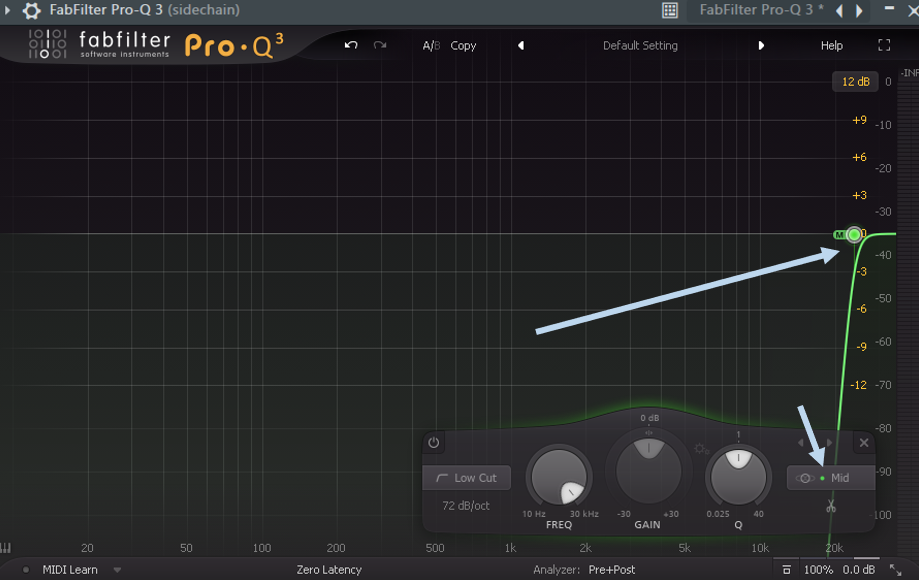Open the band gear settings between GAIN and Q
Screen dimensions: 919x580
701,449
